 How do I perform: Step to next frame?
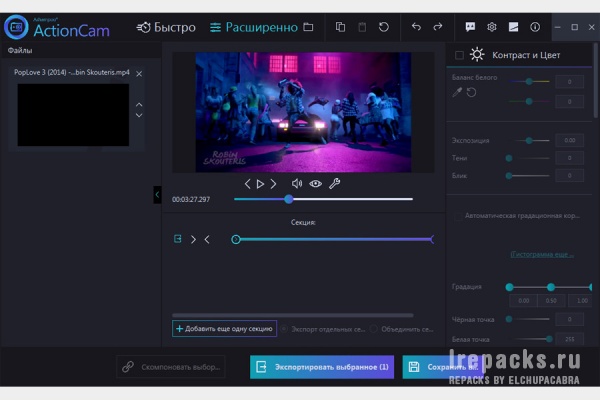pos(273,184)
